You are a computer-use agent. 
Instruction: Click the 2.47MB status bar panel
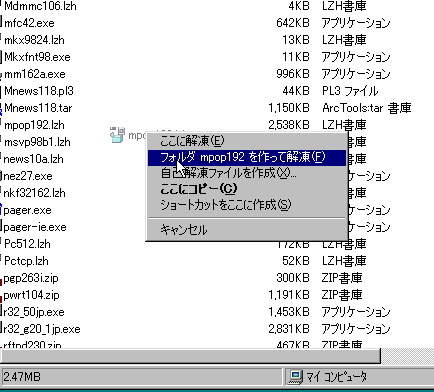click(141, 377)
